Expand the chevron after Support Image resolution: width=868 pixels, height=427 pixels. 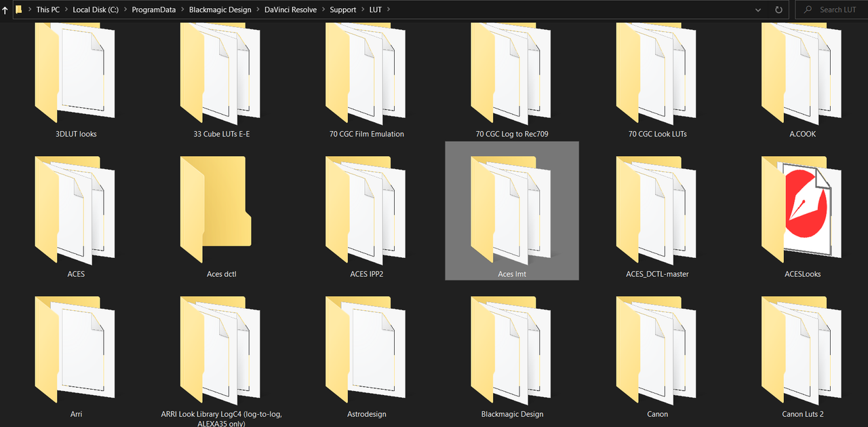coord(363,10)
